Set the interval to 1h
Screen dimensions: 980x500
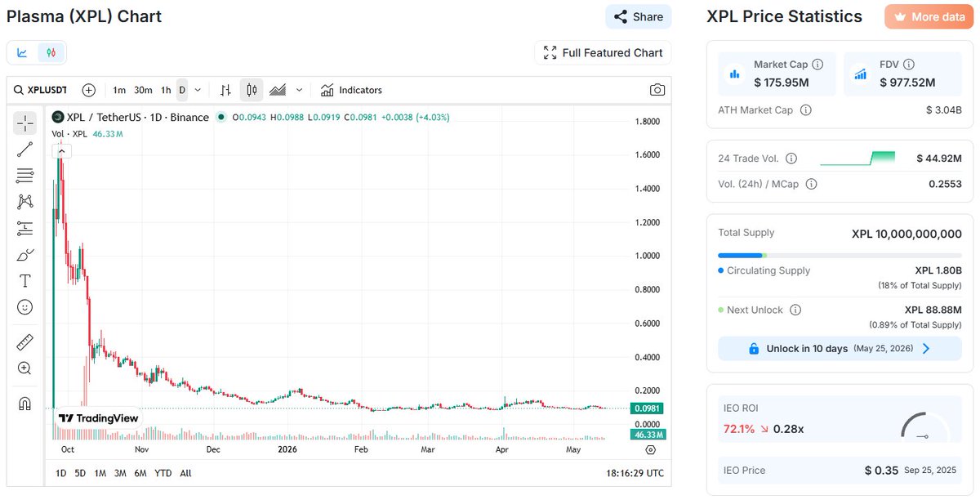point(166,90)
